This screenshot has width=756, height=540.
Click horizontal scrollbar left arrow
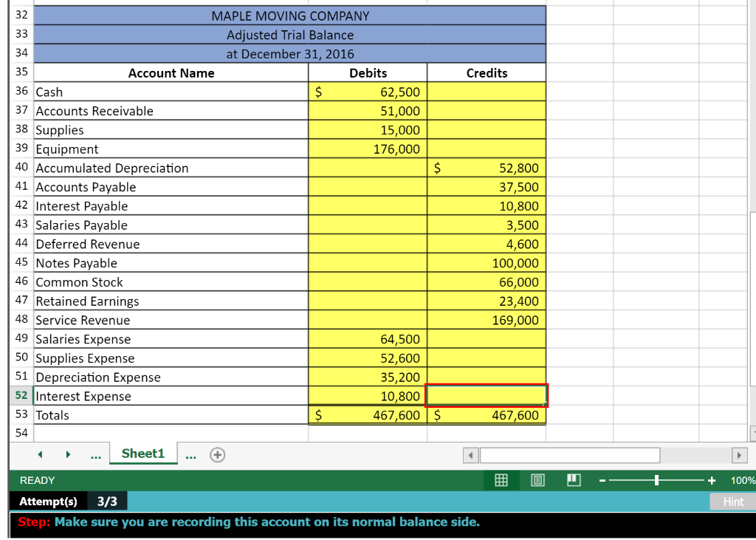click(x=470, y=455)
